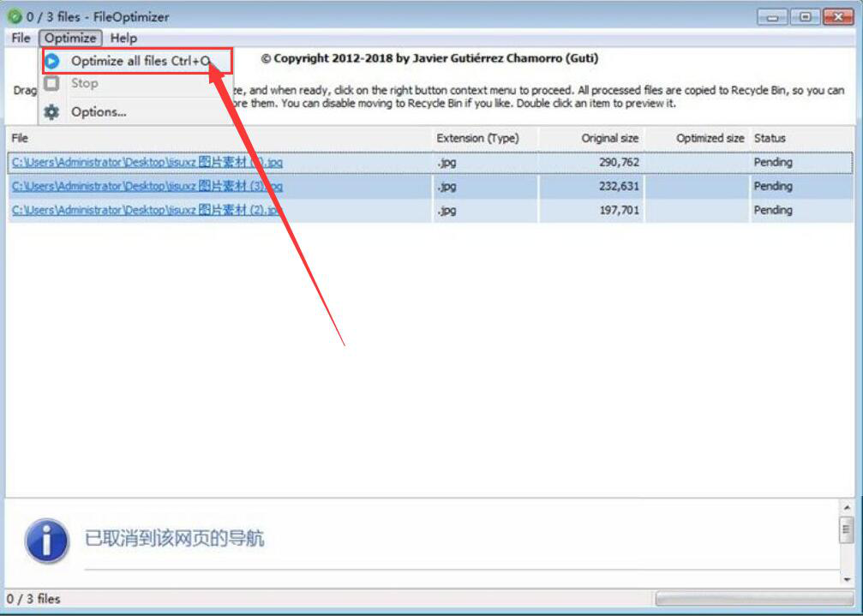Open the Help menu

(x=123, y=38)
